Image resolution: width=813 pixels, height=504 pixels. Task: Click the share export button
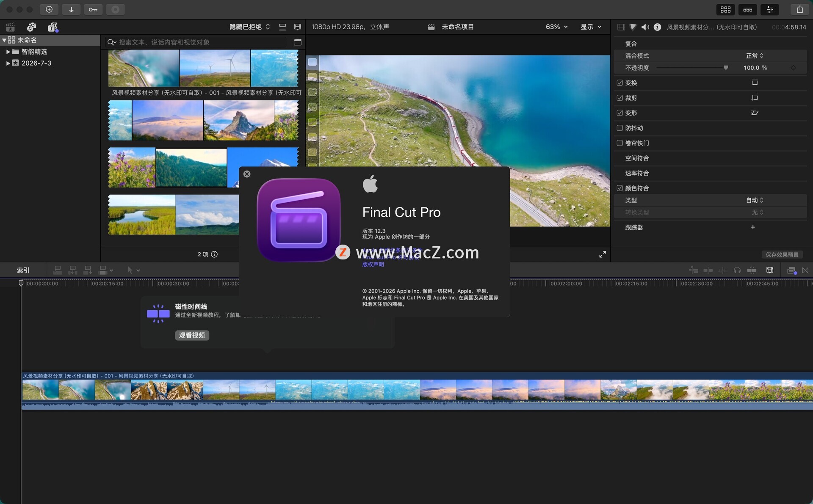point(800,9)
